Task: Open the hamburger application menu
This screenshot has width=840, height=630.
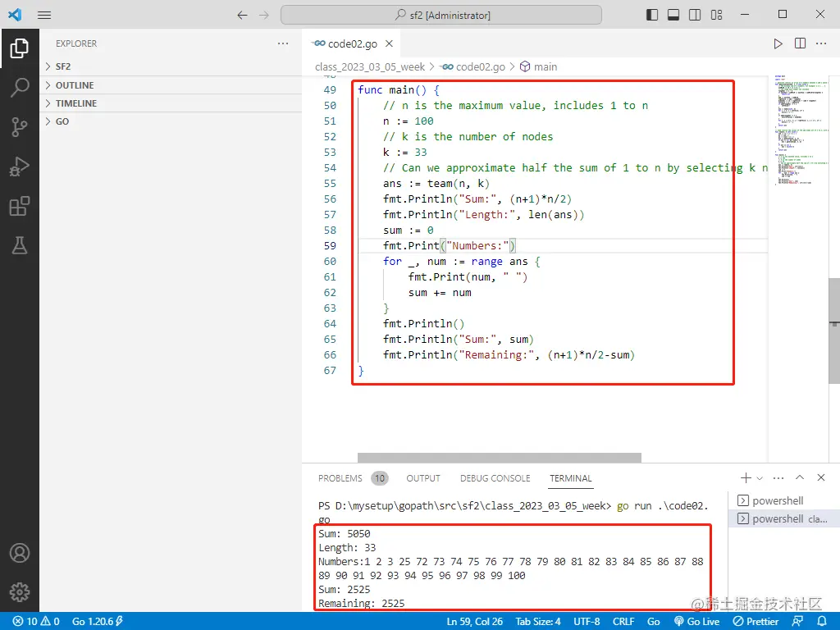Action: click(x=44, y=15)
